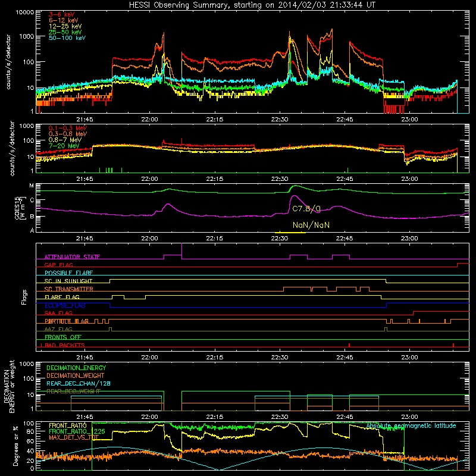Viewport: 476px width, 476px height.
Task: Pick the "50-100 keV" legend label
Action: 67,37
